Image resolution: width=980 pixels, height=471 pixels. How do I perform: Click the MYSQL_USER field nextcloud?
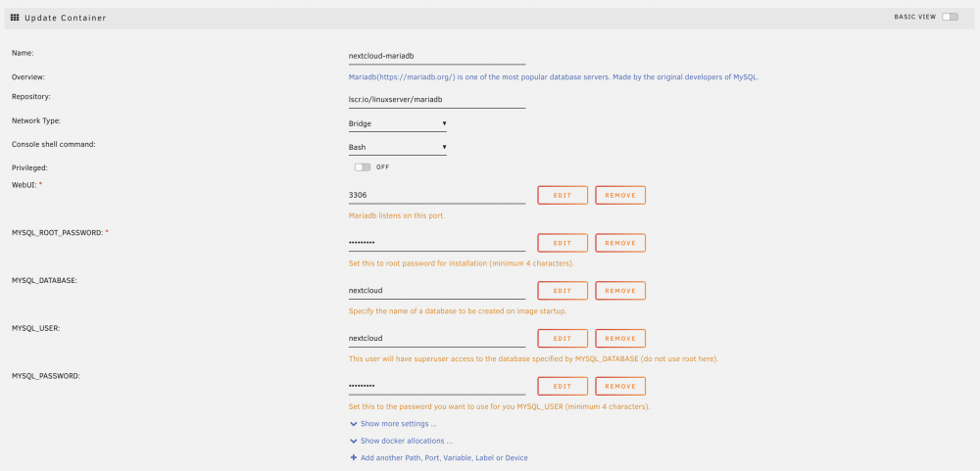437,339
